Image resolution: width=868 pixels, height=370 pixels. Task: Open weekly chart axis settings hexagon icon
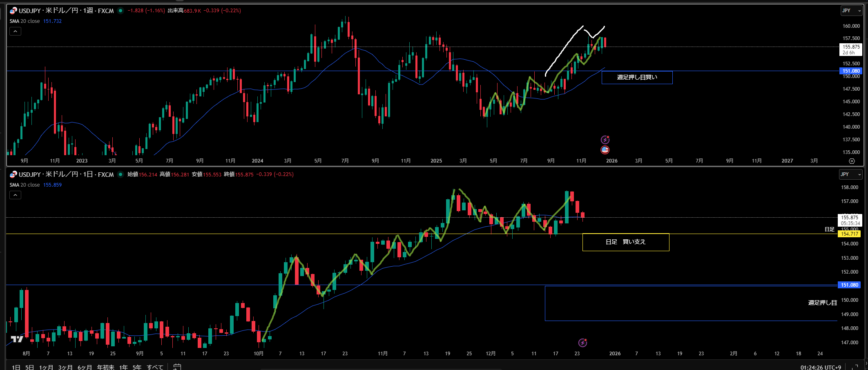click(x=852, y=161)
